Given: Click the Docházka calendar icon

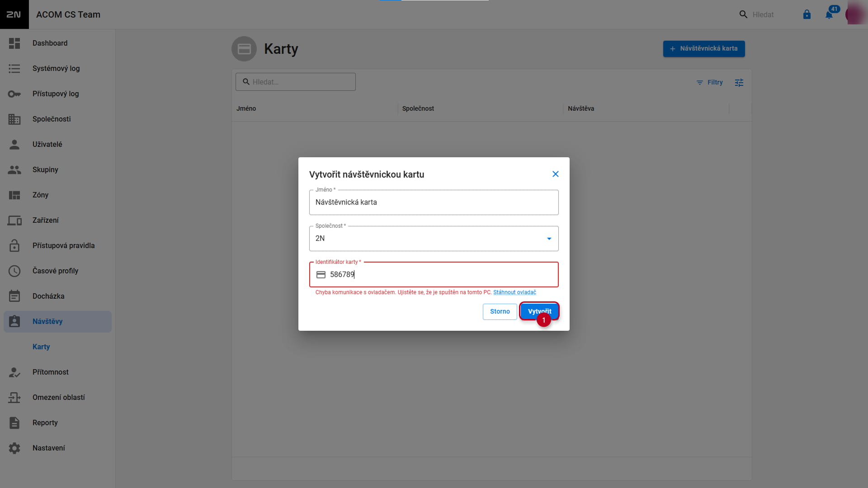Looking at the screenshot, I should pos(14,296).
